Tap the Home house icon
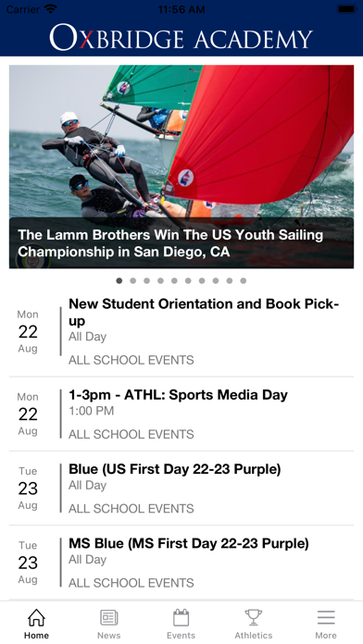 coord(36,617)
